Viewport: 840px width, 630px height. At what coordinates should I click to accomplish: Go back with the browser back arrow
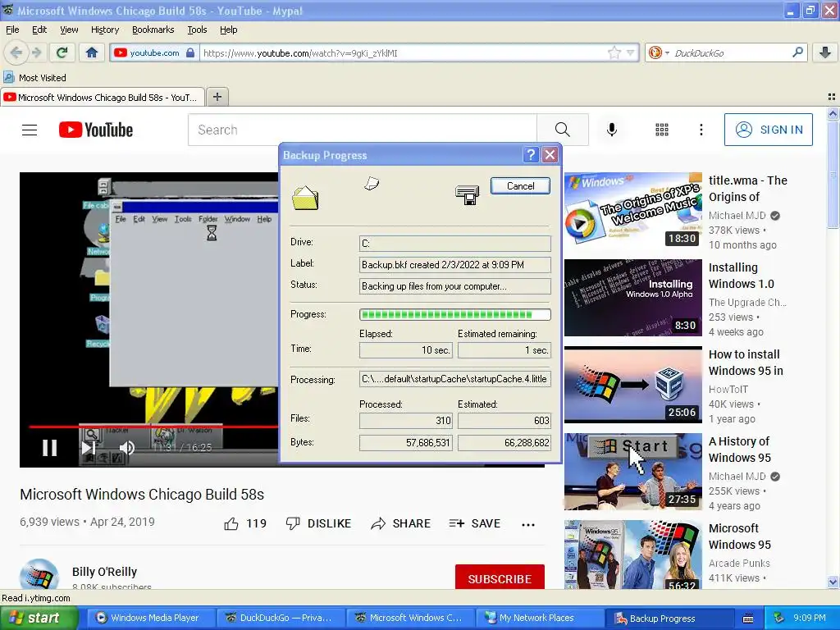pos(16,52)
